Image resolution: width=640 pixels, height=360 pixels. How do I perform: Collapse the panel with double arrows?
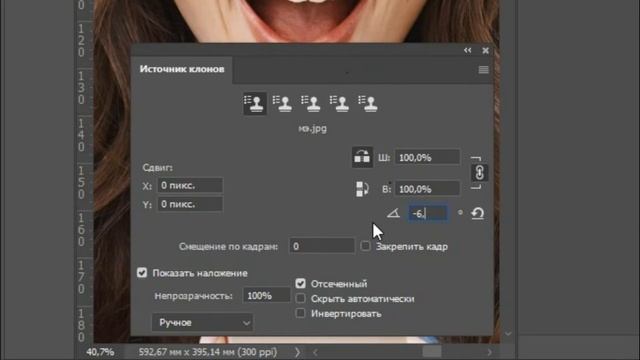coord(467,50)
